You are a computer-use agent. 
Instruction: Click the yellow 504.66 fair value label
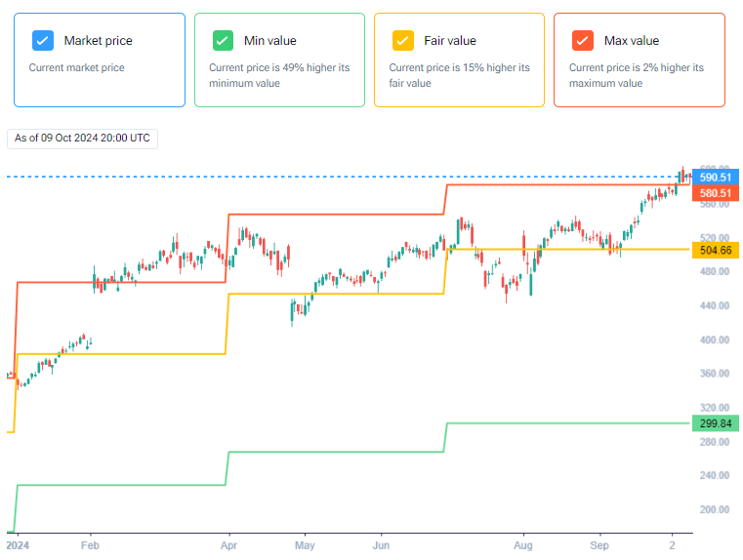tap(716, 250)
